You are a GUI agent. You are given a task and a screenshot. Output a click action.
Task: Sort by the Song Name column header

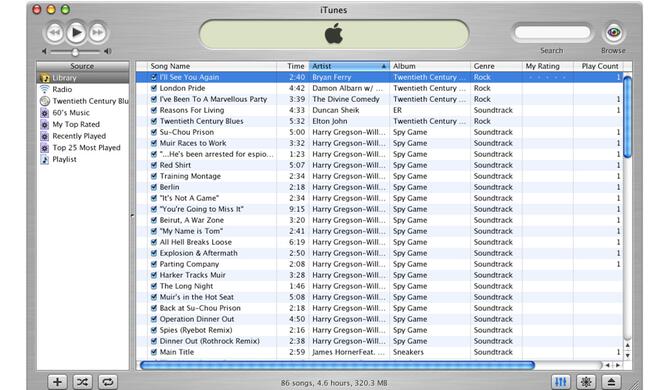pos(212,66)
